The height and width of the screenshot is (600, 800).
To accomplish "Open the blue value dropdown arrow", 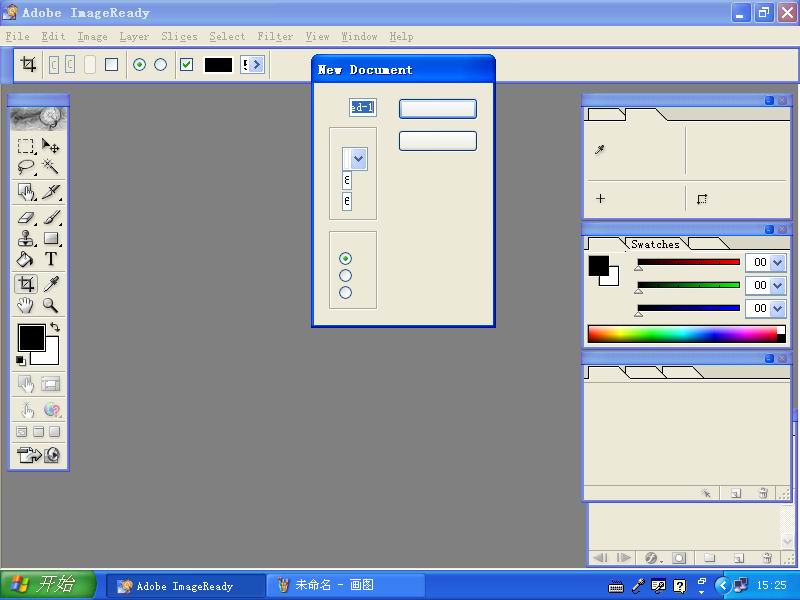I will [x=777, y=308].
